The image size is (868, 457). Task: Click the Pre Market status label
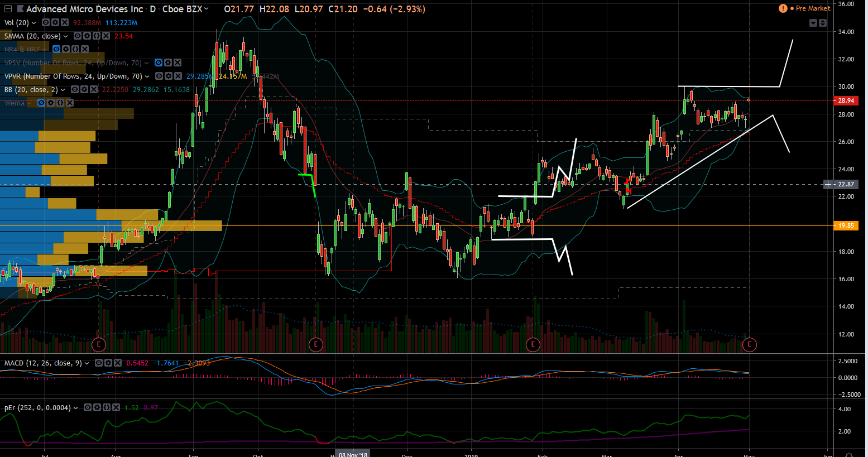[x=813, y=8]
